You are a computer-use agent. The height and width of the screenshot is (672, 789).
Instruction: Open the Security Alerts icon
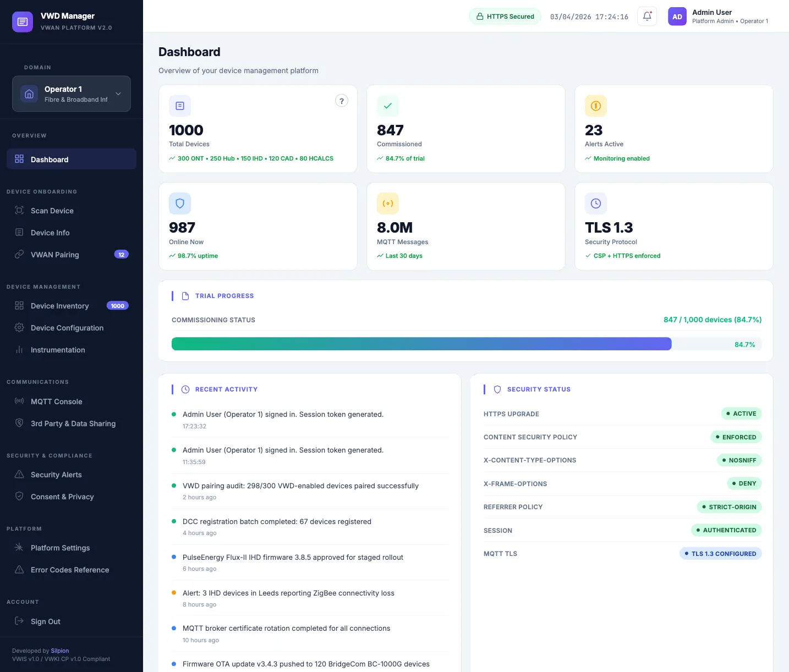tap(19, 475)
